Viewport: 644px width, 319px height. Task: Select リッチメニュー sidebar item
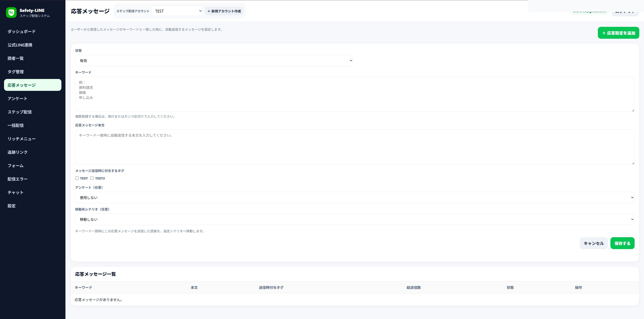point(33,139)
